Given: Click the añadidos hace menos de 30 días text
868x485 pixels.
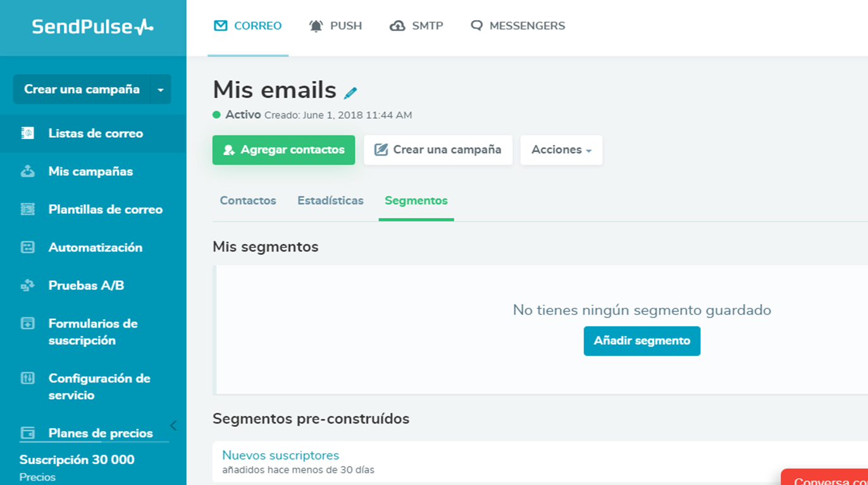Looking at the screenshot, I should click(298, 470).
